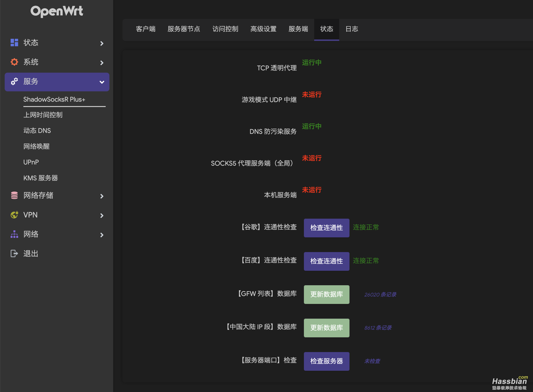The image size is (533, 392).
Task: Open the 日志 tab
Action: click(352, 29)
